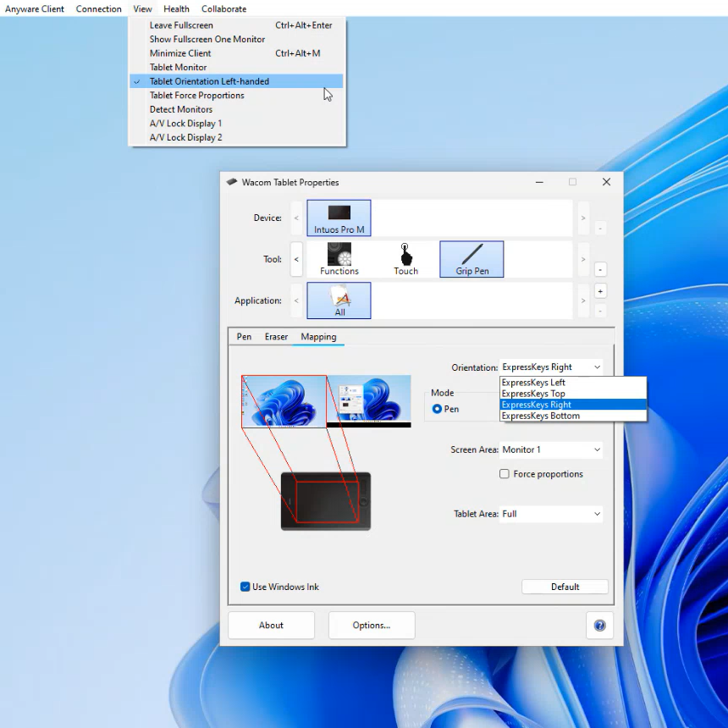Click the About button
Screen dimensions: 728x728
(x=271, y=626)
